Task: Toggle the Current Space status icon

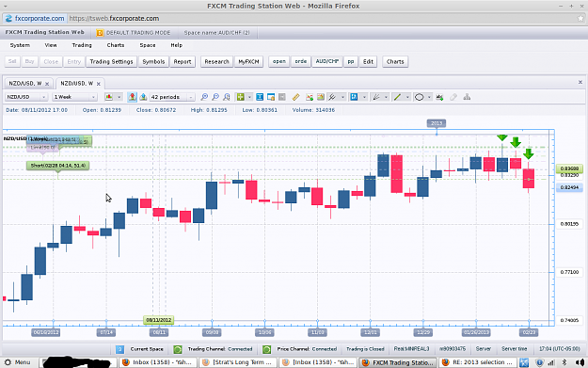Action: (119, 349)
